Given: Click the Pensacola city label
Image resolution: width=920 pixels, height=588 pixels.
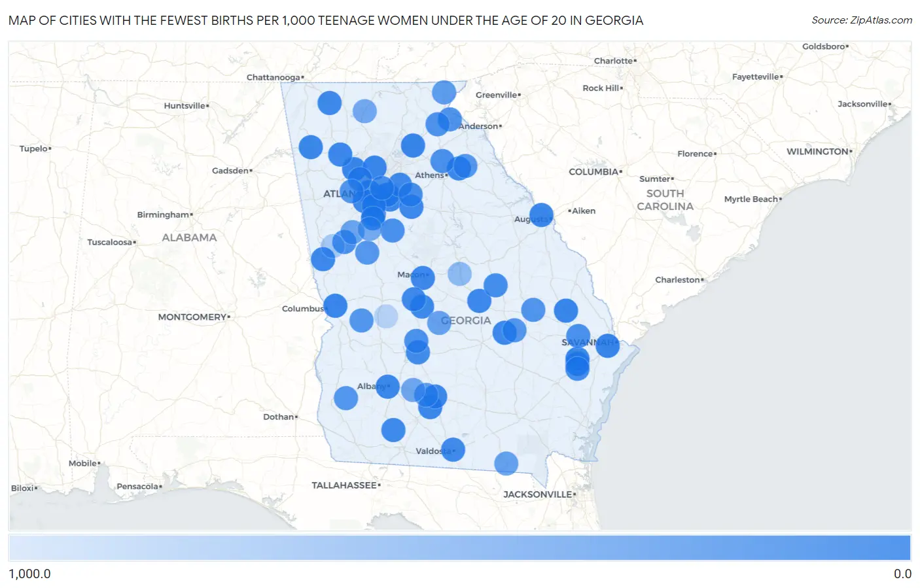Looking at the screenshot, I should click(x=137, y=486).
